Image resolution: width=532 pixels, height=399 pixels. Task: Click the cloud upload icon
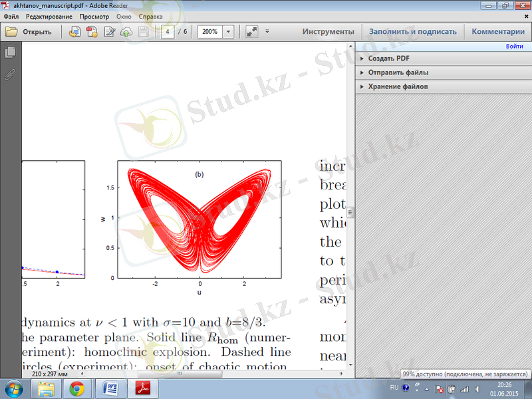[x=126, y=31]
